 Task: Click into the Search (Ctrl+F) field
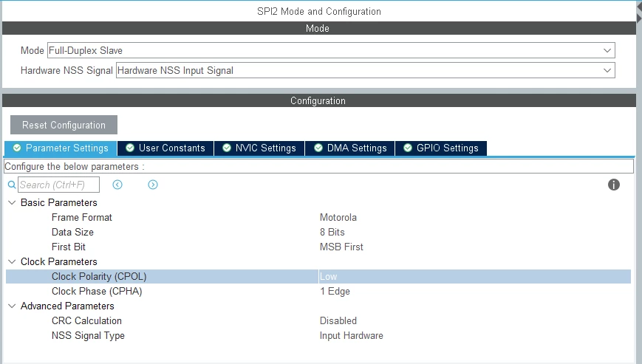[x=58, y=185]
